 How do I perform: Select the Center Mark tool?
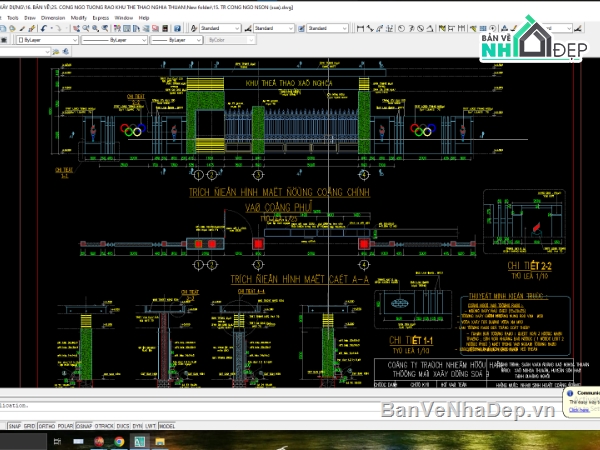coord(493,28)
